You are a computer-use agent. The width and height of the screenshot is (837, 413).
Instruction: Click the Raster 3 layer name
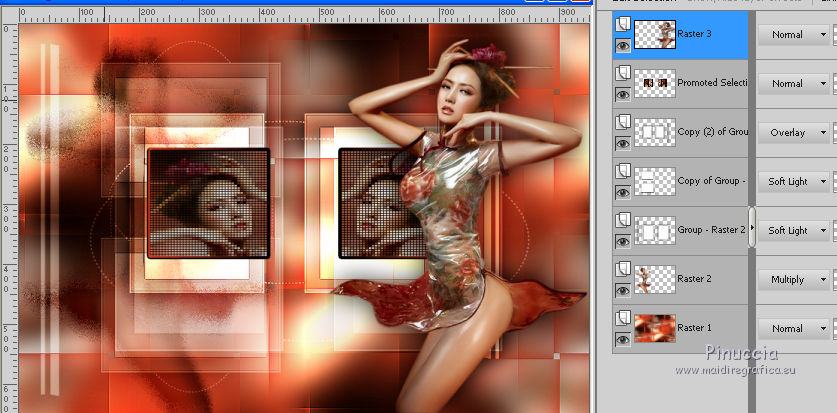point(694,34)
